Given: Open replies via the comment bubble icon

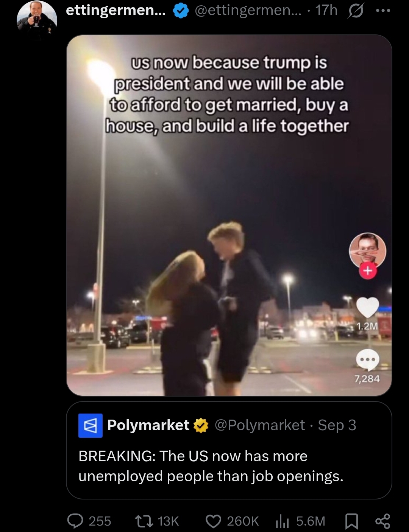Looking at the screenshot, I should click(x=75, y=521).
